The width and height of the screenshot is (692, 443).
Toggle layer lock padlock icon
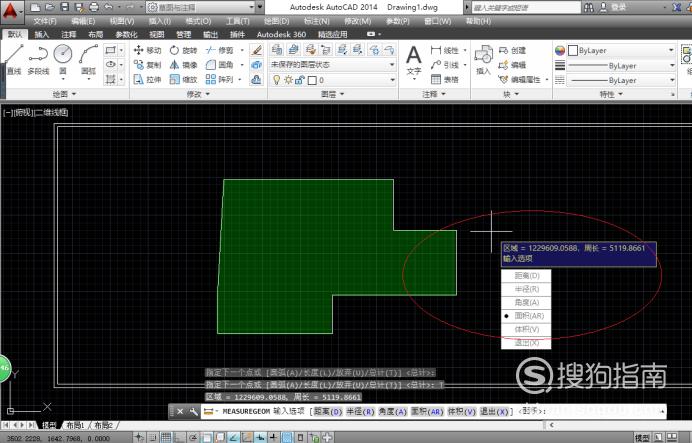300,80
